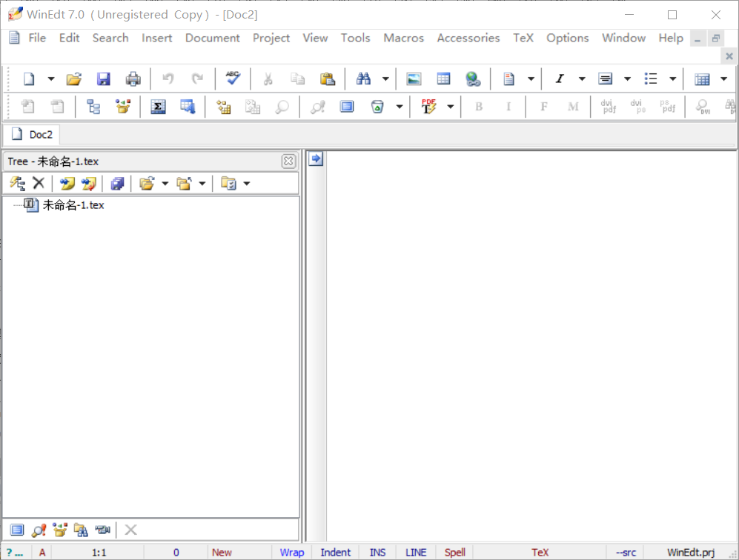Open dropdown beside checklist folder icon in Tree
This screenshot has height=560, width=739.
pyautogui.click(x=247, y=183)
